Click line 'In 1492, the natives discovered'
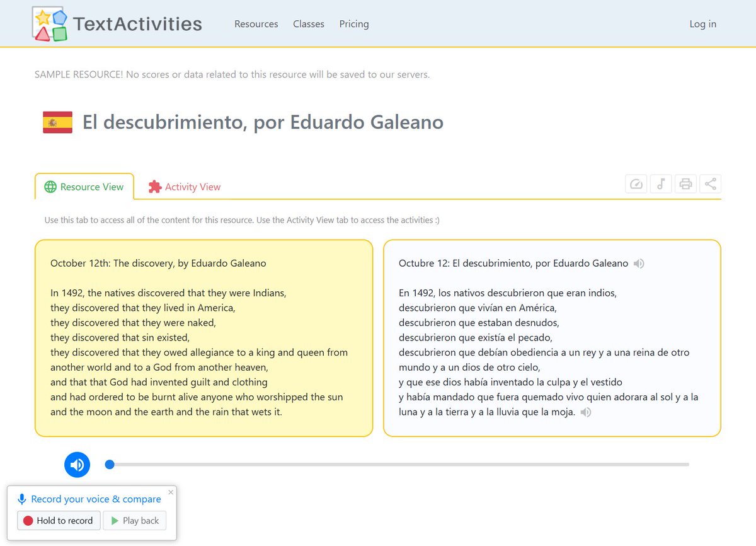 tap(168, 293)
